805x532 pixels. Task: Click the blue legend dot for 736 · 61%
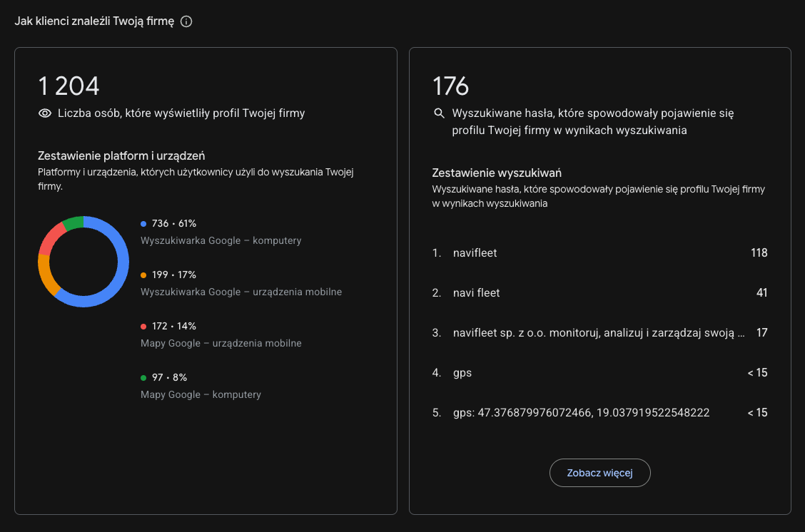point(143,224)
